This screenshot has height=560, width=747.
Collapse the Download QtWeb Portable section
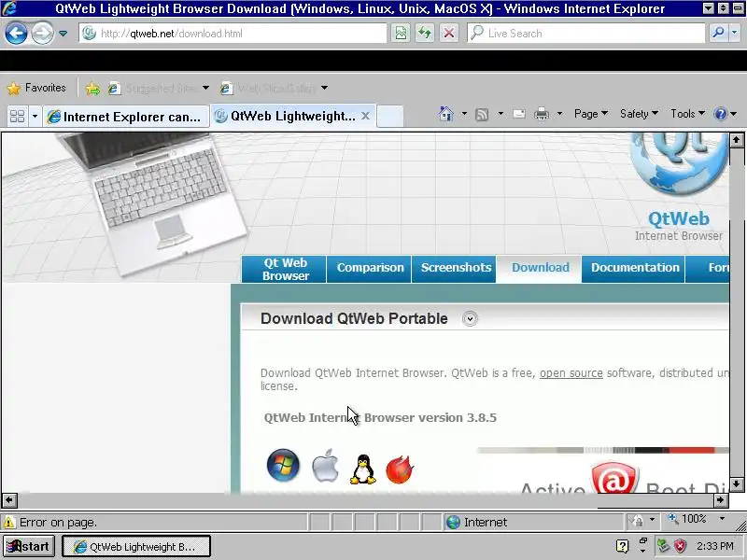470,318
